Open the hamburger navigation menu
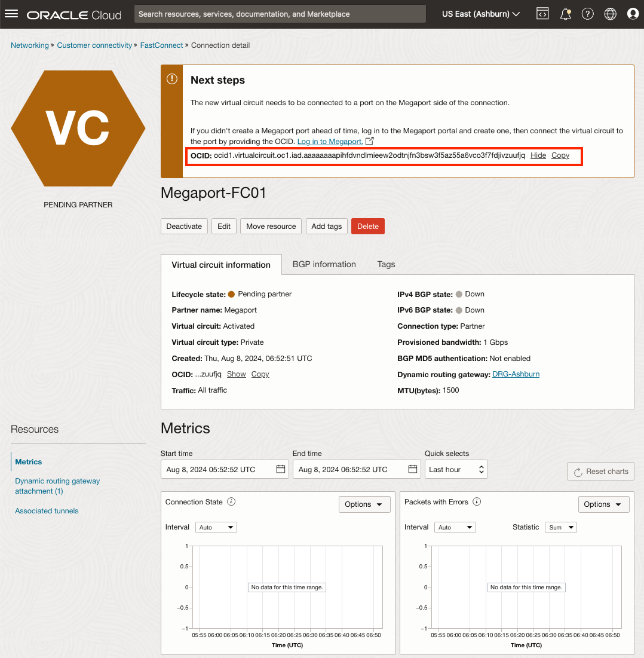Image resolution: width=644 pixels, height=658 pixels. 11,14
